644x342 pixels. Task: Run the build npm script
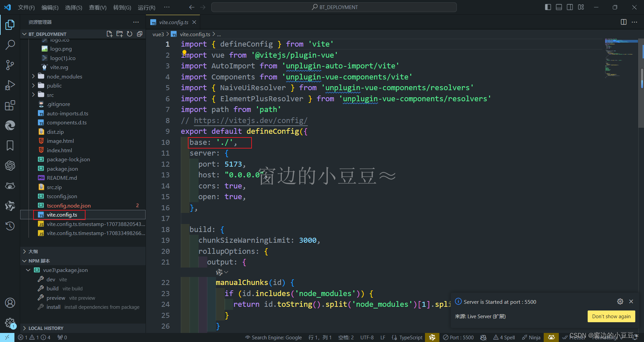(x=52, y=288)
